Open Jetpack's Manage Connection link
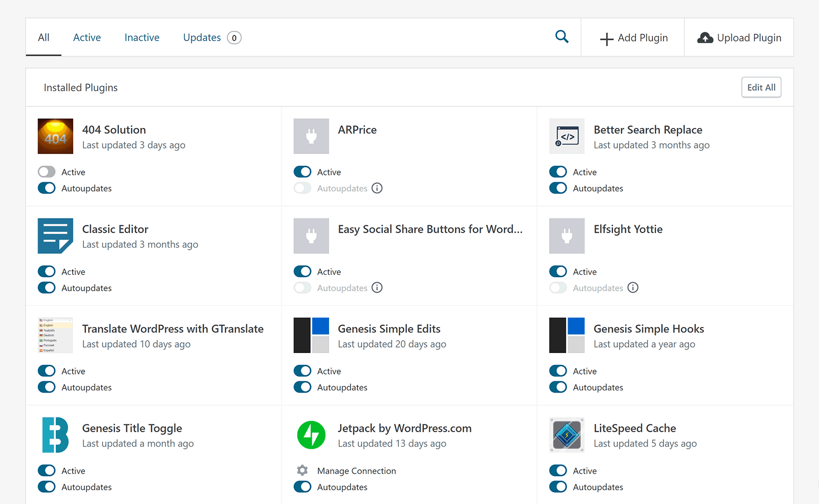The image size is (819, 504). [x=357, y=471]
